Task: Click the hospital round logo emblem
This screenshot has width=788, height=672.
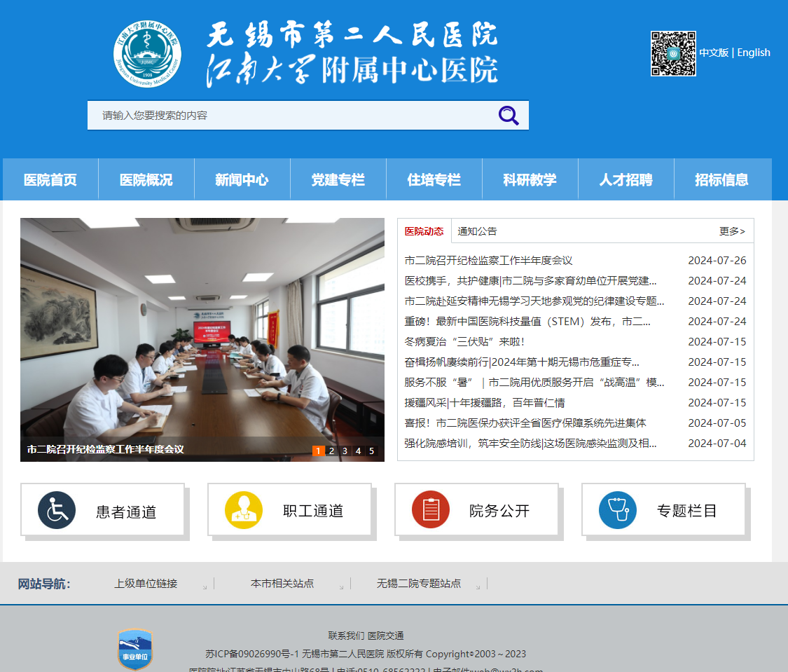Action: pos(147,54)
